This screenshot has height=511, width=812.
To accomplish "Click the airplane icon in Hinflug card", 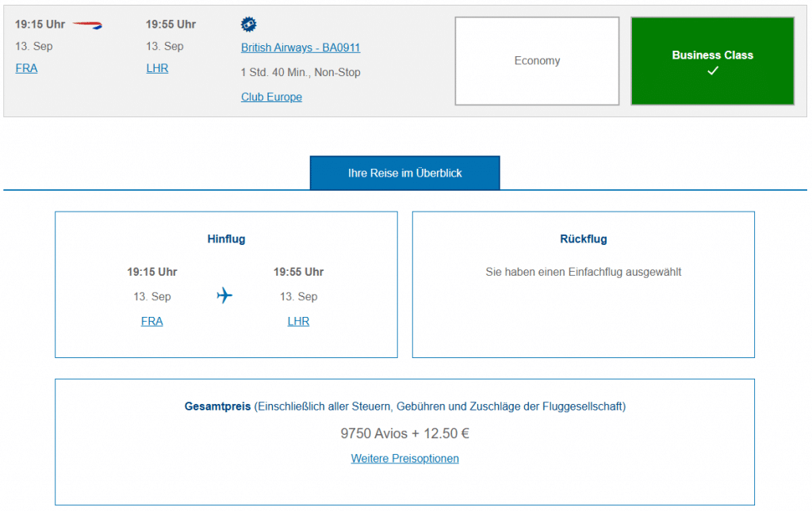I will click(224, 296).
